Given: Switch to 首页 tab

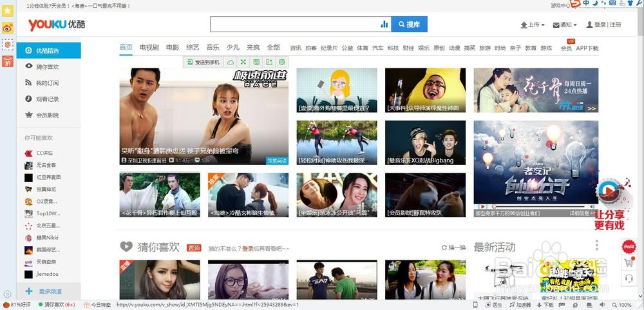Looking at the screenshot, I should point(126,47).
